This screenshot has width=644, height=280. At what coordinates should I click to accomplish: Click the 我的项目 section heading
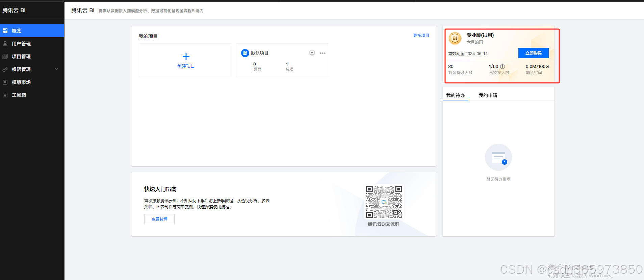point(148,36)
